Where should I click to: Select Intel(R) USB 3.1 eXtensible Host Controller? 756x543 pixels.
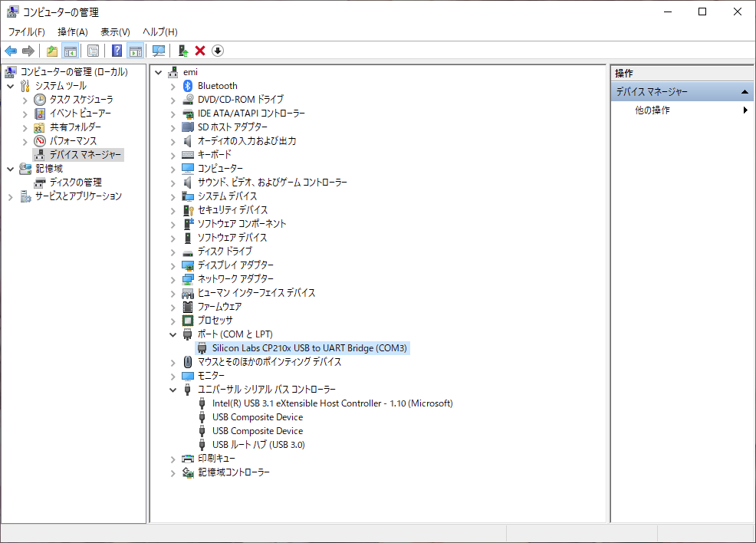[x=332, y=403]
